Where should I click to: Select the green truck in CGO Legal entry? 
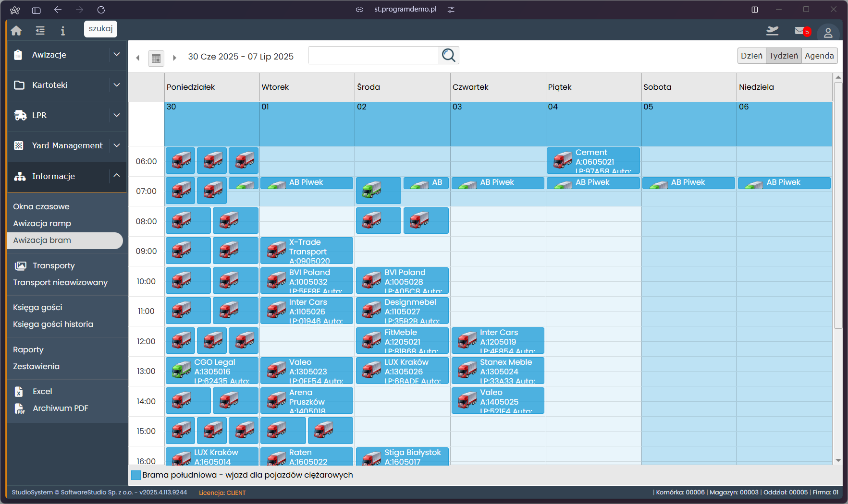pos(181,370)
